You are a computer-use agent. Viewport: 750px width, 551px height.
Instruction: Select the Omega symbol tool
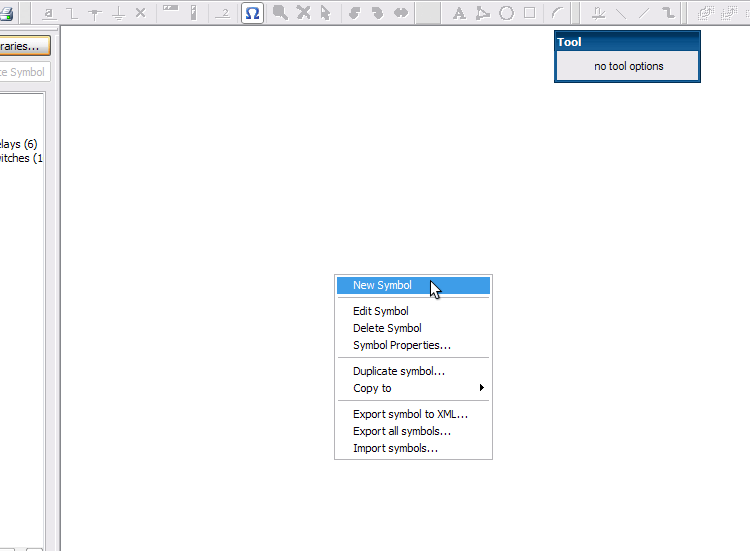(x=252, y=13)
